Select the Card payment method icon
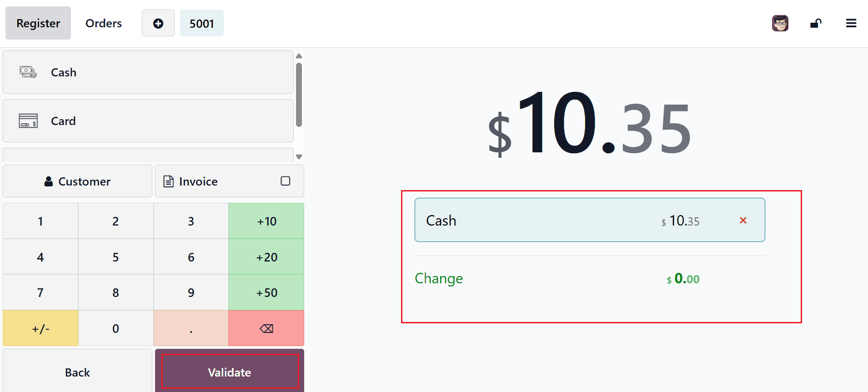868x392 pixels. coord(28,121)
